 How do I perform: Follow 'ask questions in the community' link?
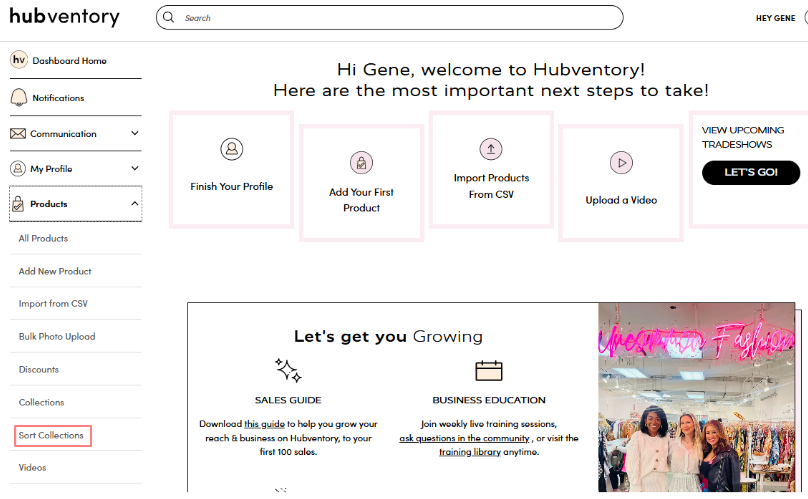[x=464, y=438]
